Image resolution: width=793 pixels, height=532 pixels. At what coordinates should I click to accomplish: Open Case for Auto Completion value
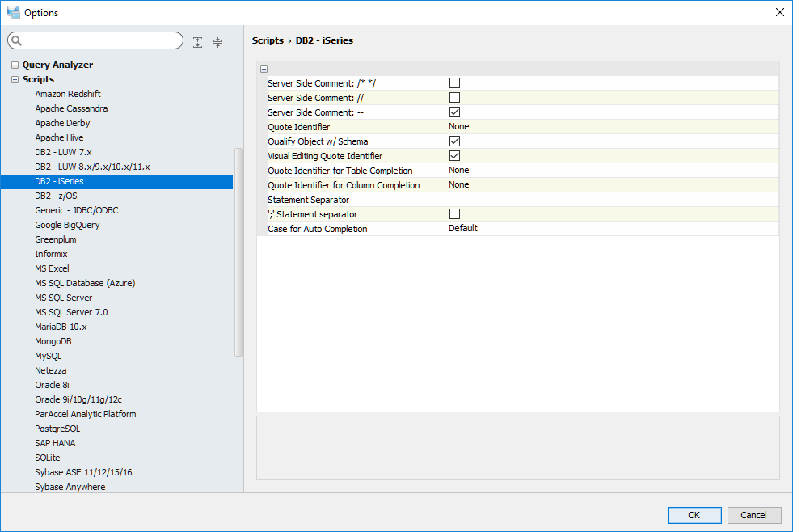tap(613, 228)
